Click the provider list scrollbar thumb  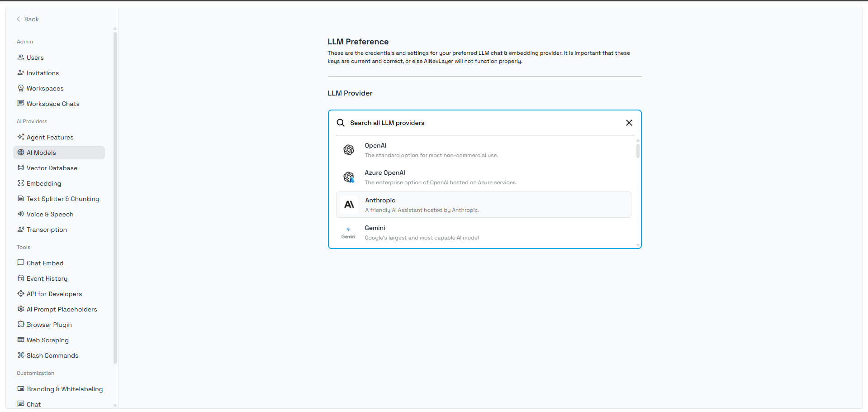point(638,151)
